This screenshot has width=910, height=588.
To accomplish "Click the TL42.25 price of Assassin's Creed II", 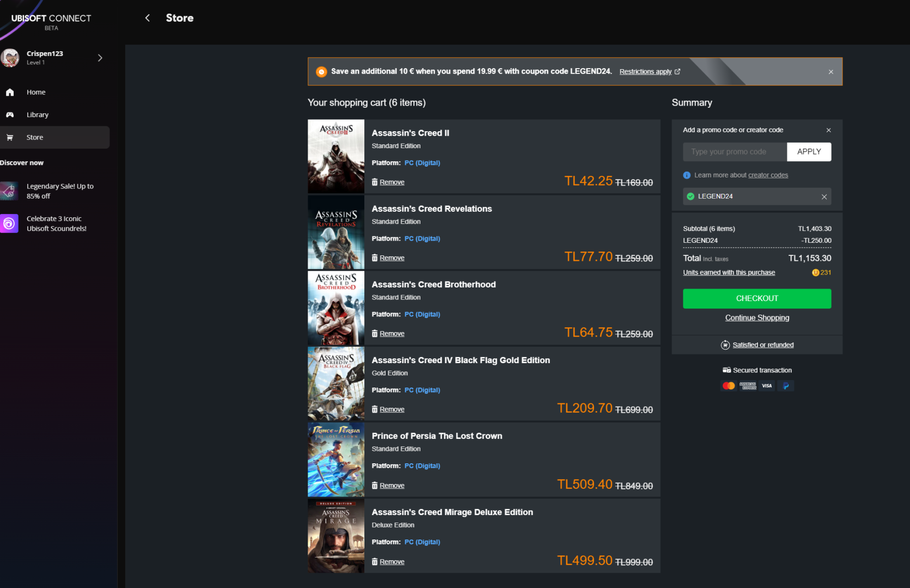I will [x=589, y=181].
